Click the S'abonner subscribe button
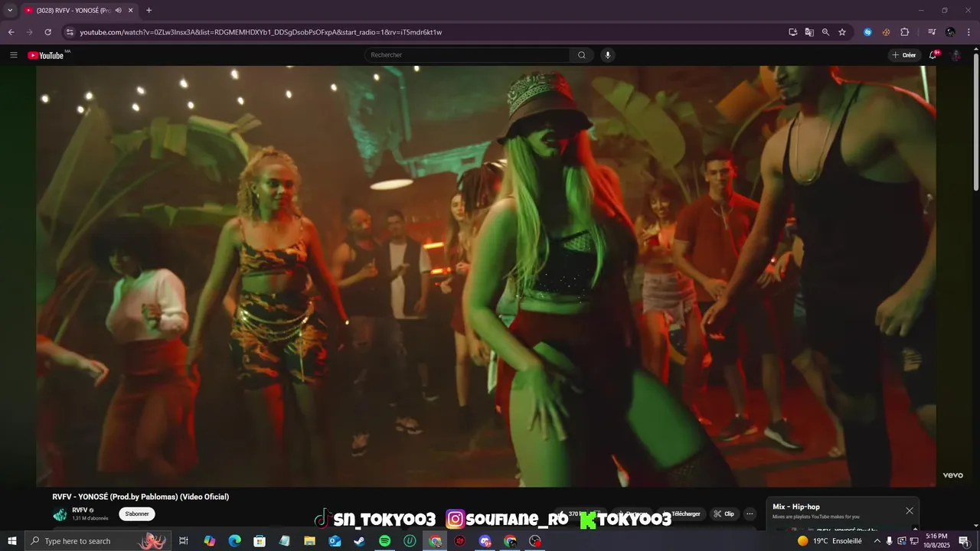The height and width of the screenshot is (551, 980). [x=137, y=514]
